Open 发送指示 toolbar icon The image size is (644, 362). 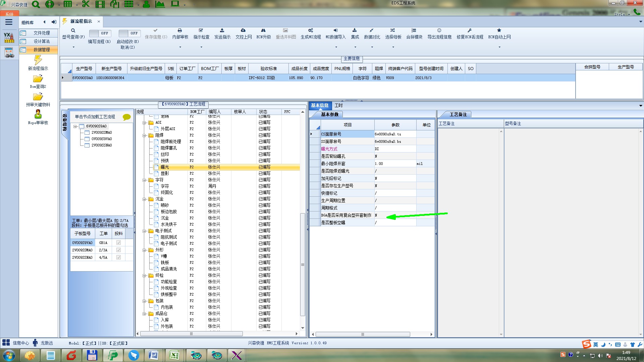point(222,31)
